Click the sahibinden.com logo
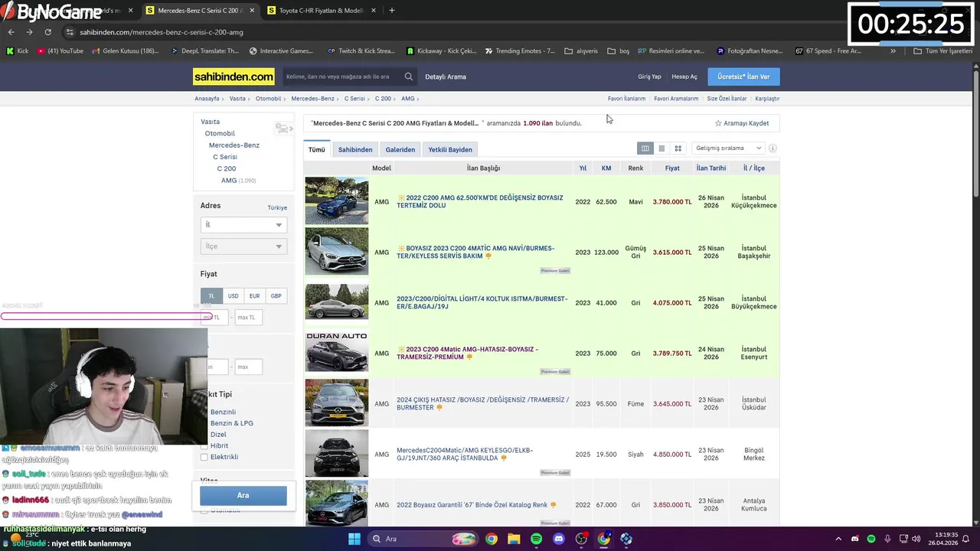The width and height of the screenshot is (980, 551). [234, 77]
